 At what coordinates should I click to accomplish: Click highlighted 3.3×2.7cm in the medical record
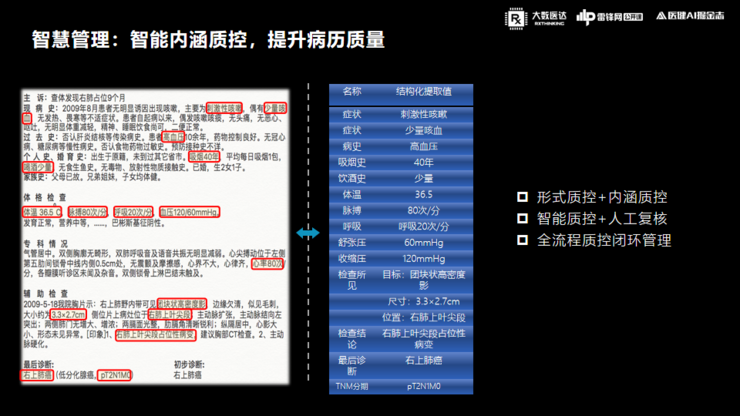pos(68,314)
